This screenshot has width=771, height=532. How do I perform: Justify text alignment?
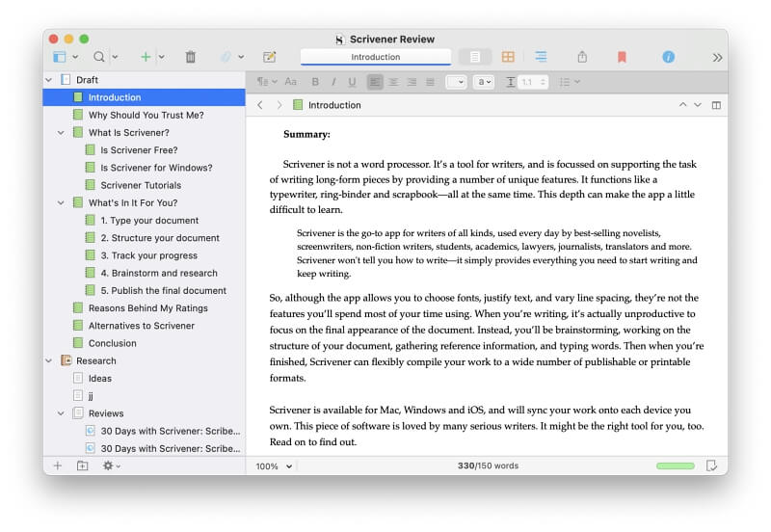(430, 82)
